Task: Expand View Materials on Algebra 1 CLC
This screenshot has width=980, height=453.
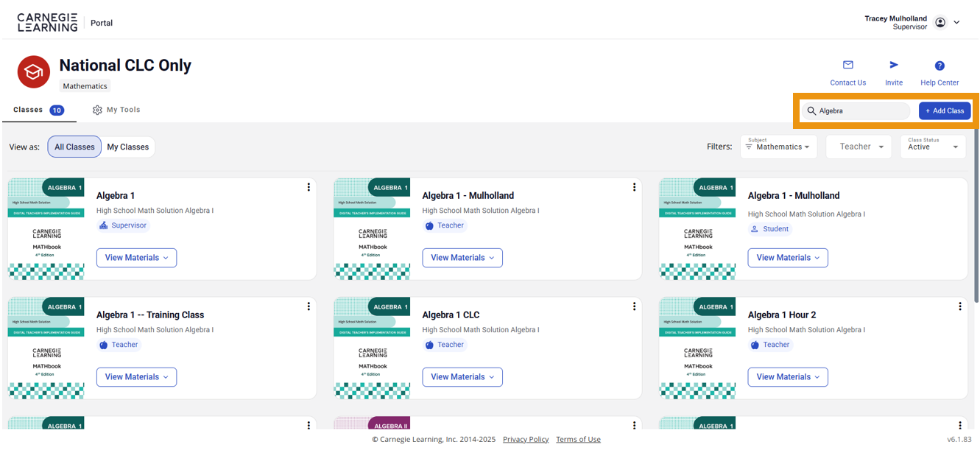Action: 462,377
